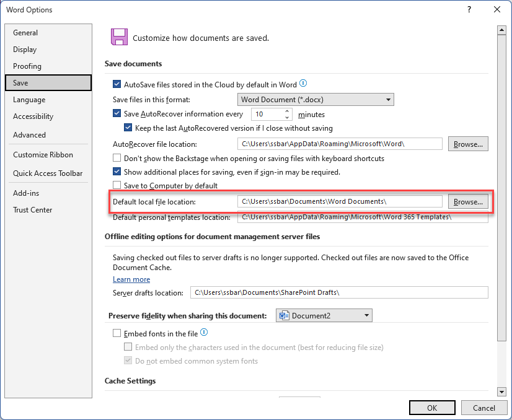512x420 pixels.
Task: Open the Language options category
Action: click(48, 100)
